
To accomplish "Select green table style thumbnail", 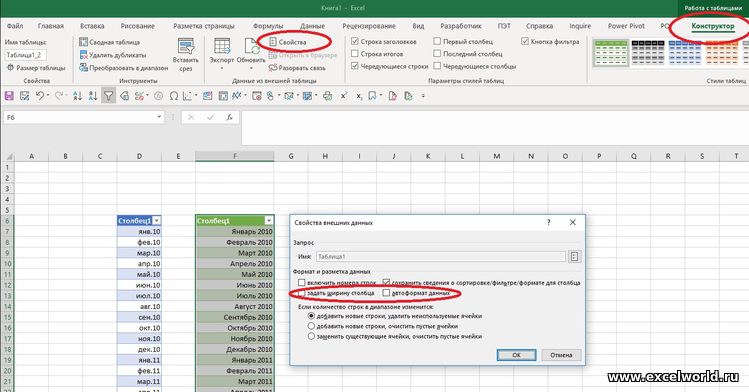I will [x=610, y=52].
